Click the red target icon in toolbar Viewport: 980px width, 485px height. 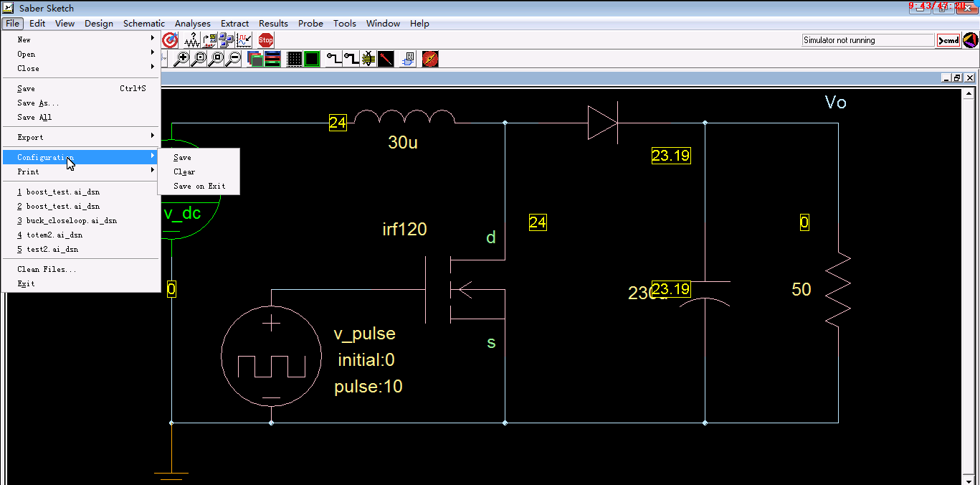tap(170, 40)
